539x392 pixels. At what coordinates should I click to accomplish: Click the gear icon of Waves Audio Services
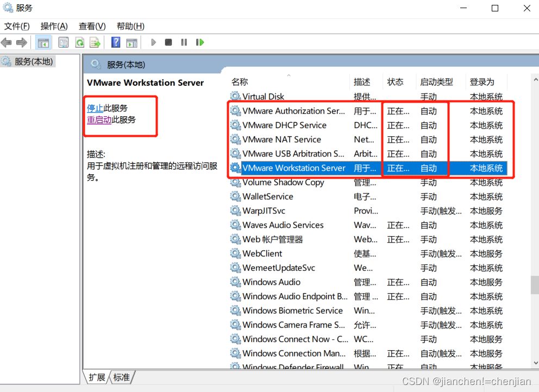[x=235, y=225]
